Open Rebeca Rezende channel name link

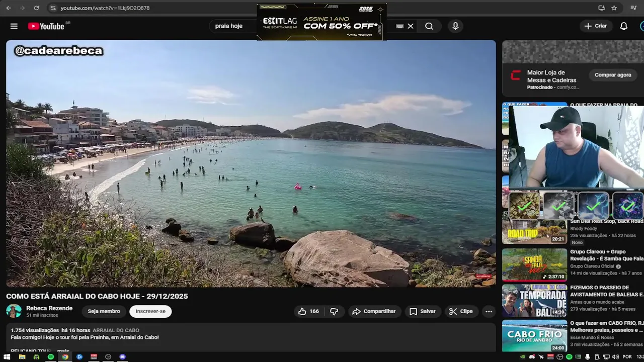coord(49,308)
